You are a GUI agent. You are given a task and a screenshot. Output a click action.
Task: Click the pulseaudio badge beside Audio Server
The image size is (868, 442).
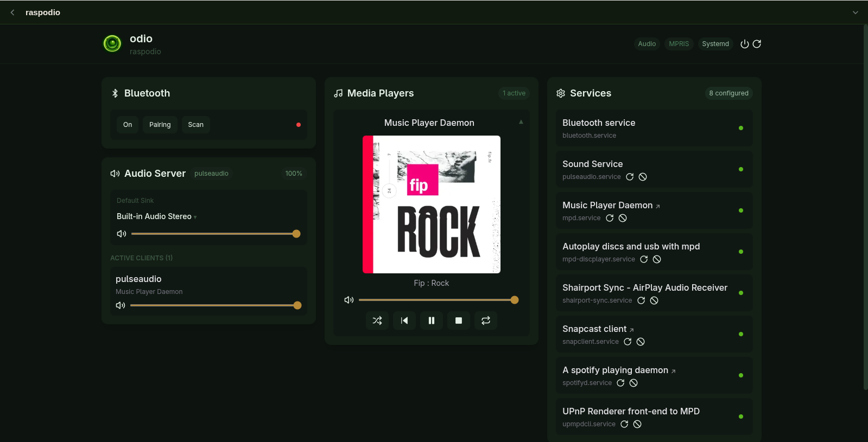tap(211, 174)
